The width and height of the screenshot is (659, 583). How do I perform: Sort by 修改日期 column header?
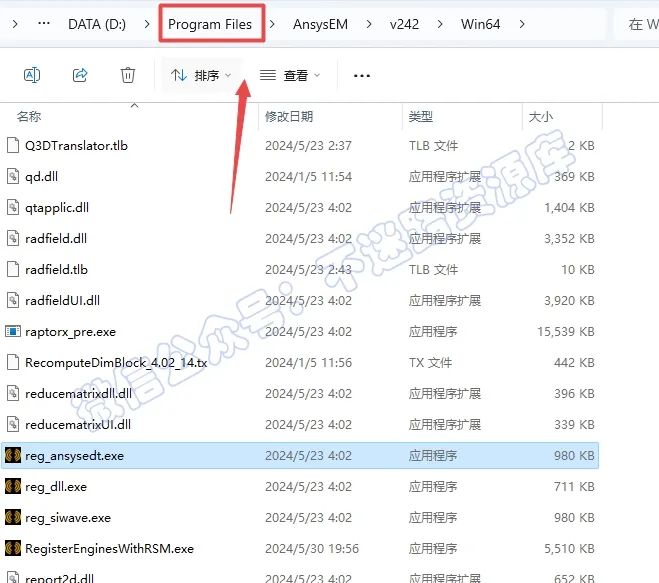pos(289,116)
